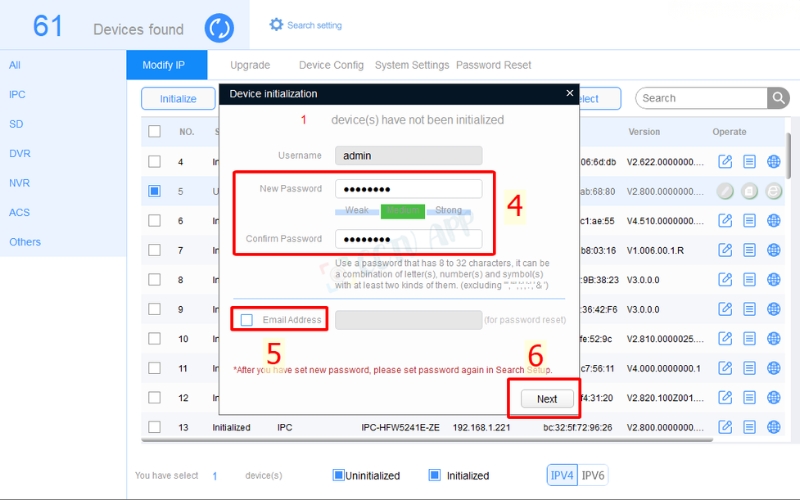Image resolution: width=800 pixels, height=500 pixels.
Task: Filter devices by SD
Action: pos(16,124)
